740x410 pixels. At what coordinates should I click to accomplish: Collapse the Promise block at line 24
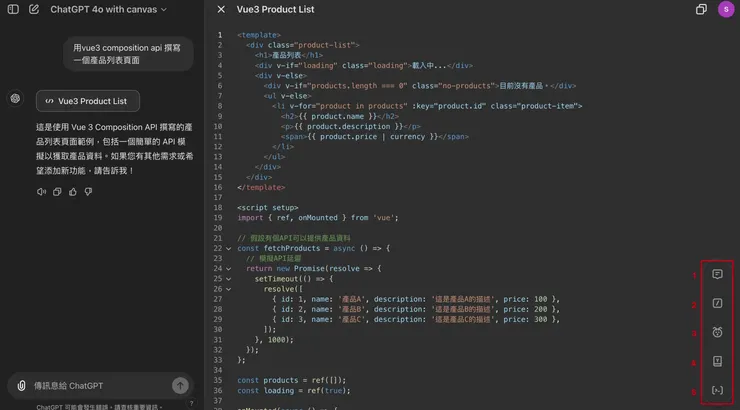(228, 268)
